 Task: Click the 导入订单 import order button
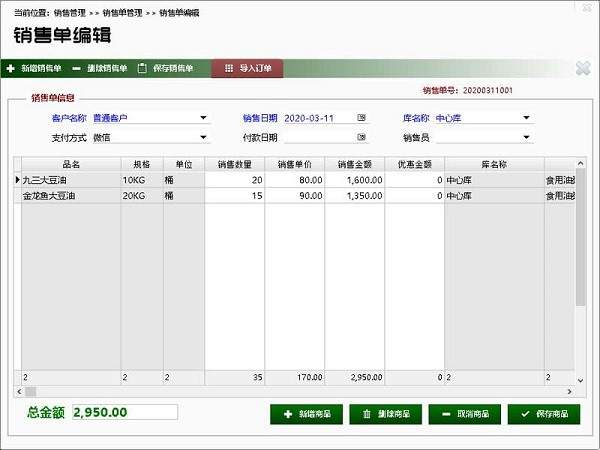coord(248,69)
